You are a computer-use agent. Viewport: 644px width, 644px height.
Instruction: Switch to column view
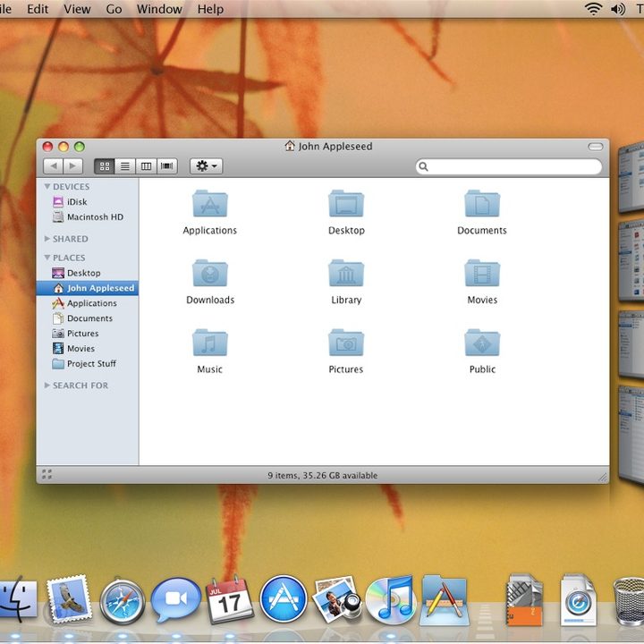[x=146, y=166]
